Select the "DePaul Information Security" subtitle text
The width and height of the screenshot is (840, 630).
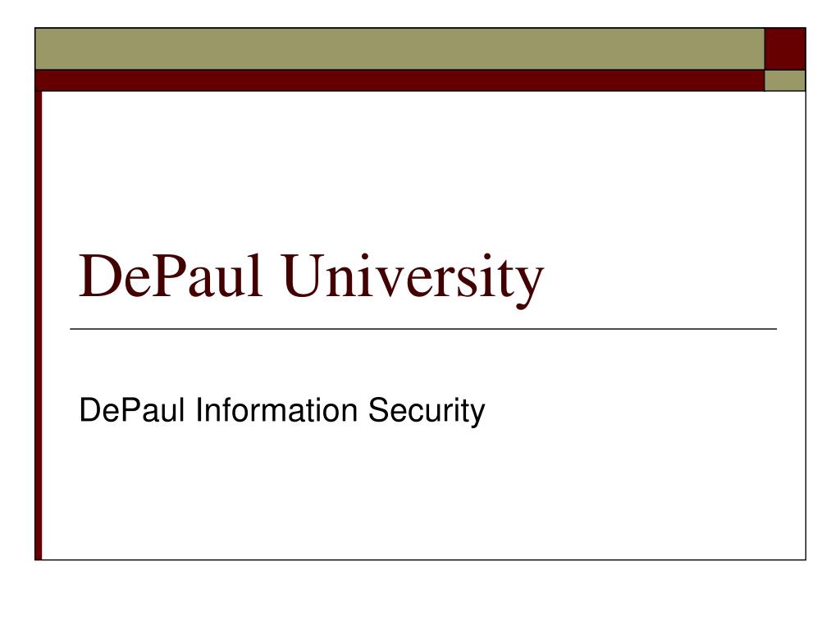pyautogui.click(x=282, y=412)
